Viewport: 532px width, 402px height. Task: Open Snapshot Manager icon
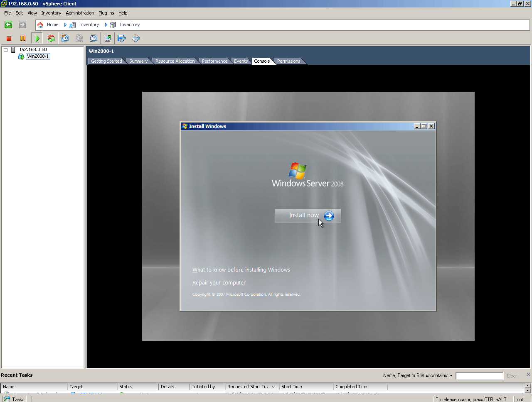pos(94,38)
